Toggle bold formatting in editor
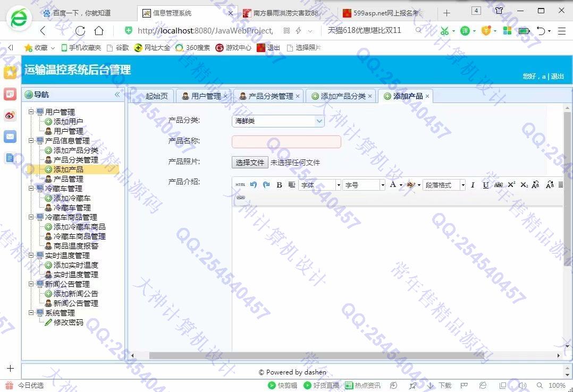This screenshot has height=392, width=573. tap(279, 185)
